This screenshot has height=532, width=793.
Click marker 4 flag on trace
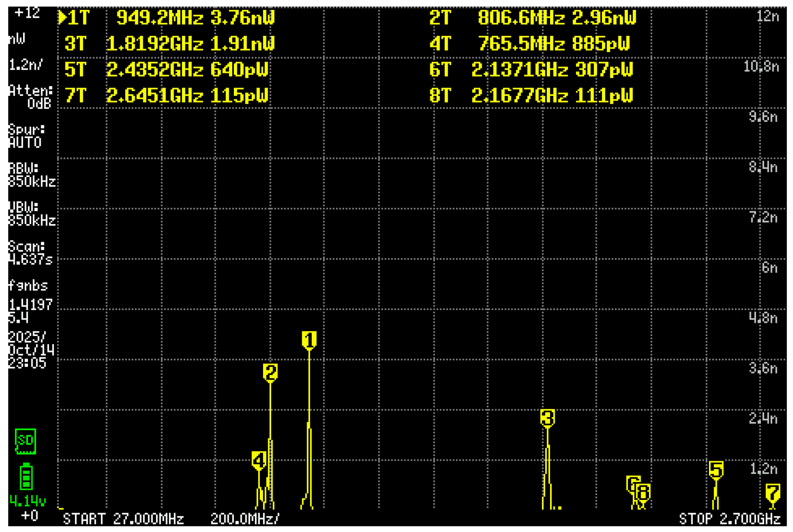tap(259, 460)
